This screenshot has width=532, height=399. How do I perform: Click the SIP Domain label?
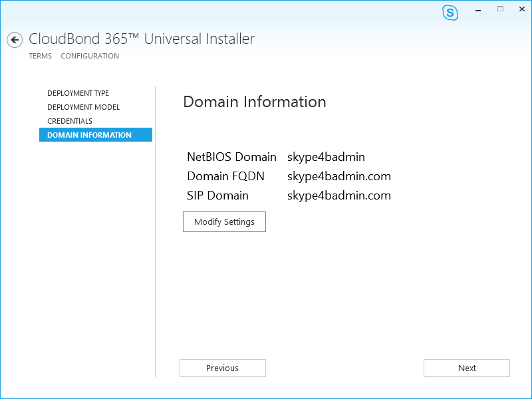click(218, 196)
